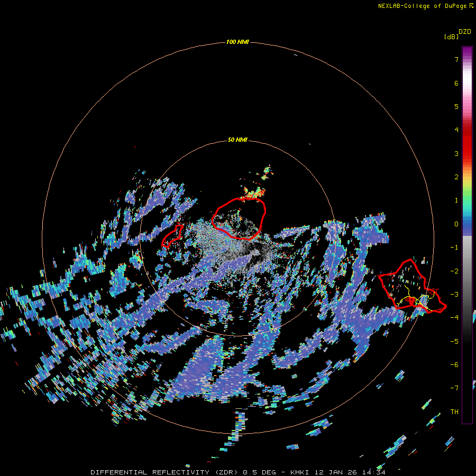Viewport: 476px width, 476px height.
Task: Click the 14:34 timestamp in the footer
Action: [x=374, y=472]
